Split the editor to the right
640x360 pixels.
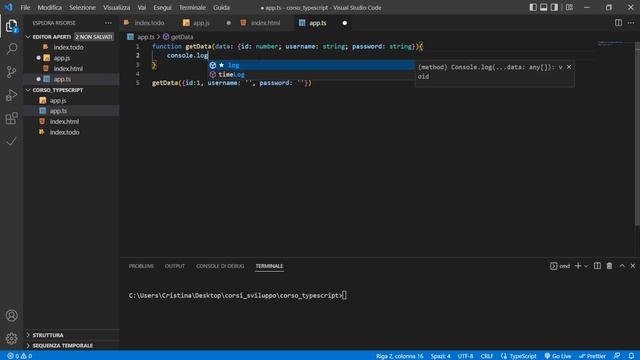[618, 23]
